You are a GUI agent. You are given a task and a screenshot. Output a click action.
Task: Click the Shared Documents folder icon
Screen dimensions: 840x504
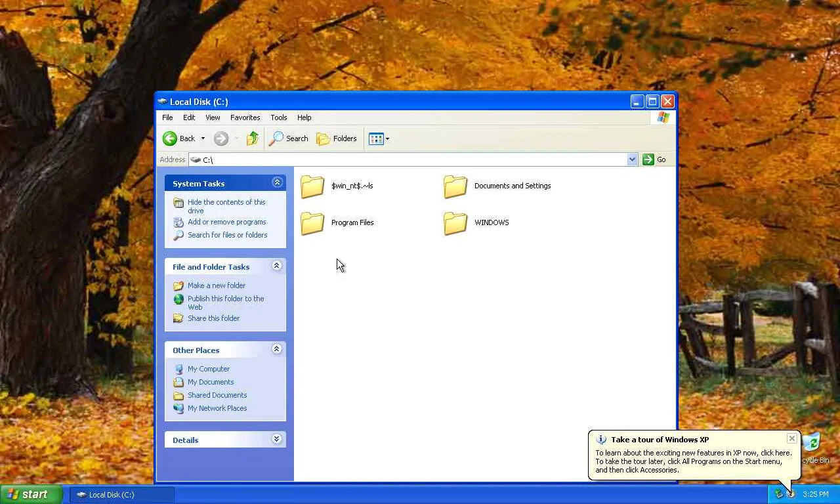tap(178, 396)
